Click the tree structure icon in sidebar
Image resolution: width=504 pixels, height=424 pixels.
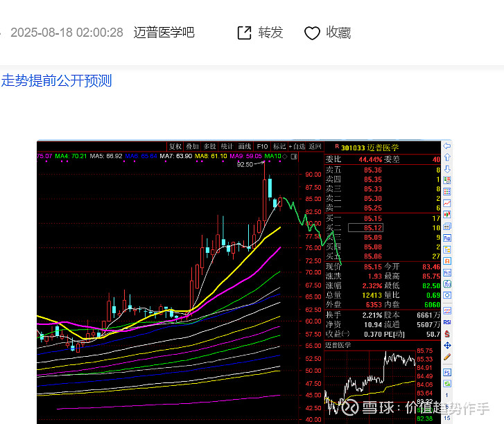click(446, 249)
